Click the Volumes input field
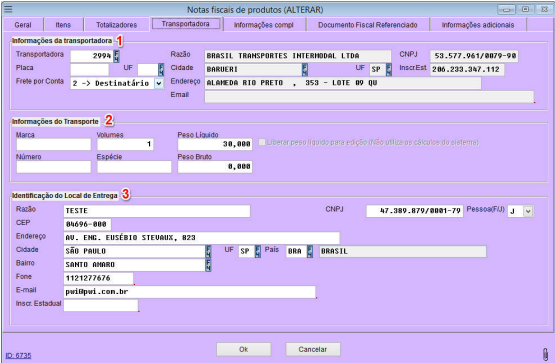555x363 pixels. (x=125, y=144)
